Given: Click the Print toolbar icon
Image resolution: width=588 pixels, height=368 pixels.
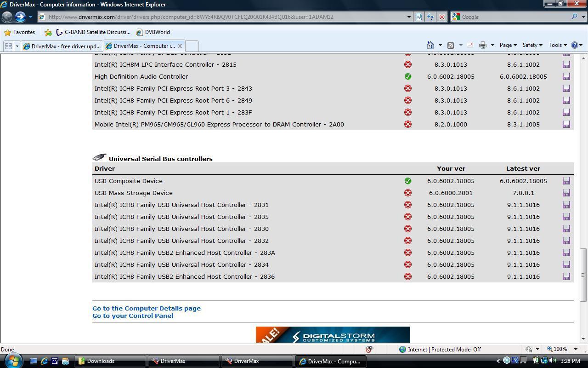Looking at the screenshot, I should 482,45.
